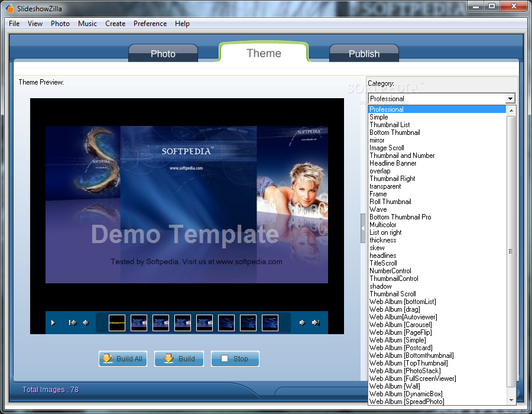Select Web Album [Carousel] option

tap(437, 325)
